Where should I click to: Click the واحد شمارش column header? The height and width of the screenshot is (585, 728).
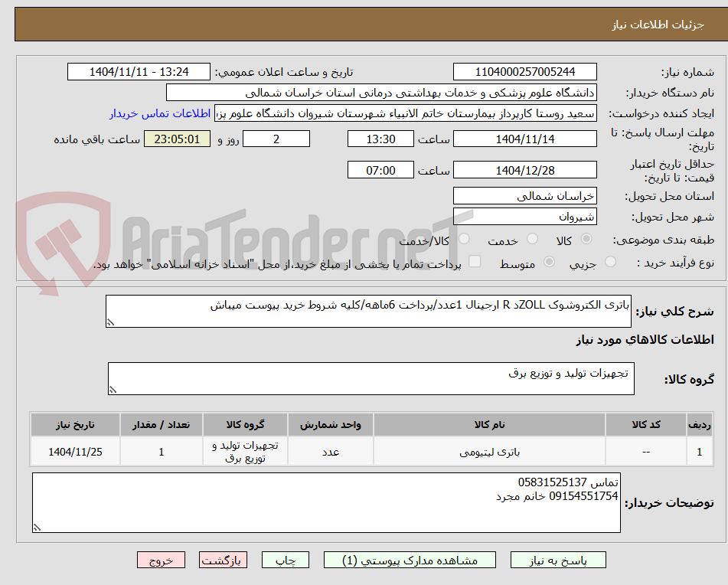coord(331,425)
